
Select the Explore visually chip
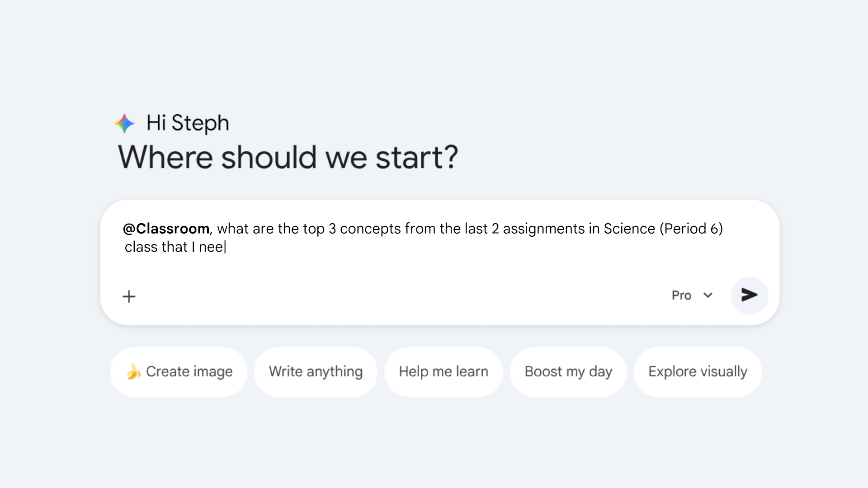[698, 372]
